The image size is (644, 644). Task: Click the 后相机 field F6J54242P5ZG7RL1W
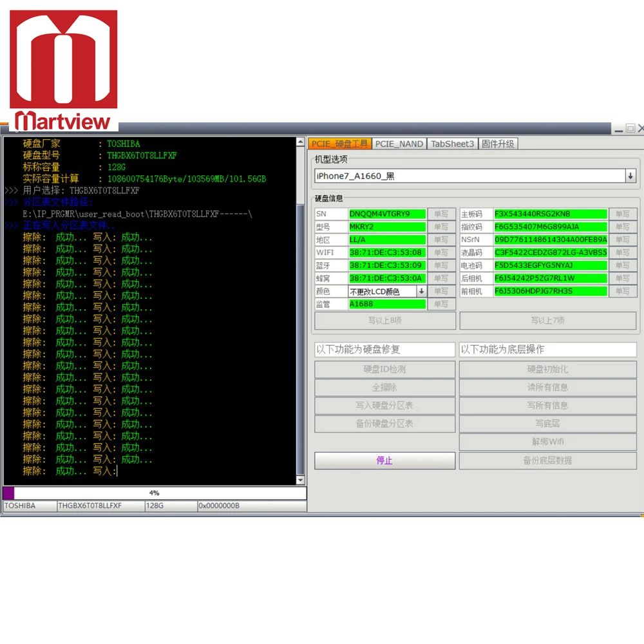551,278
